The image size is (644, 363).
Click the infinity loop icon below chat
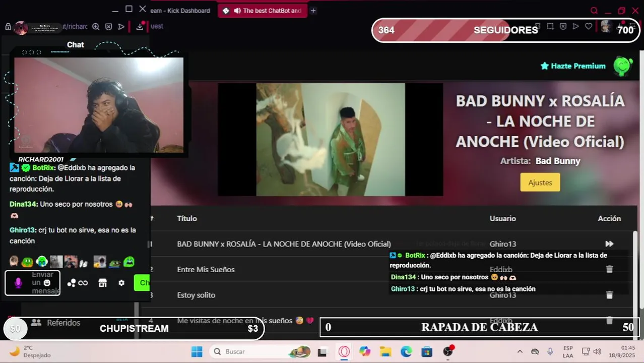coord(83,283)
